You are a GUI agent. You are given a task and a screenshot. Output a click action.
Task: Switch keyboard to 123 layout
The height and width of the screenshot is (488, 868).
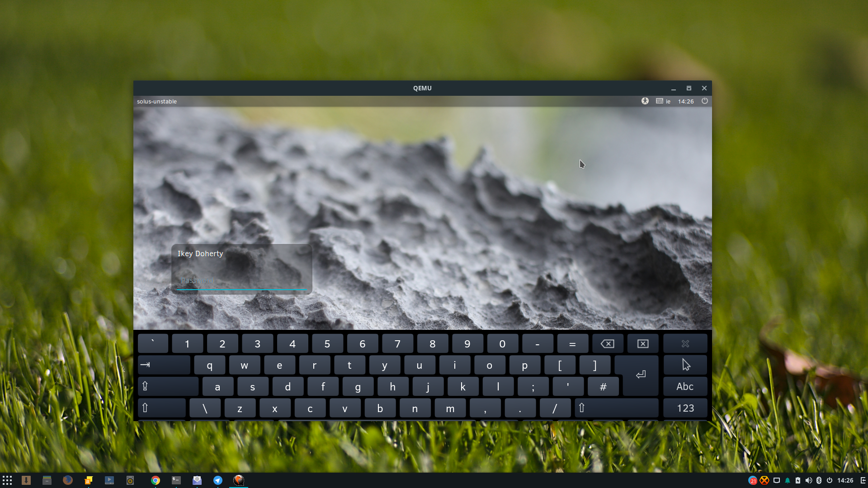pos(685,408)
